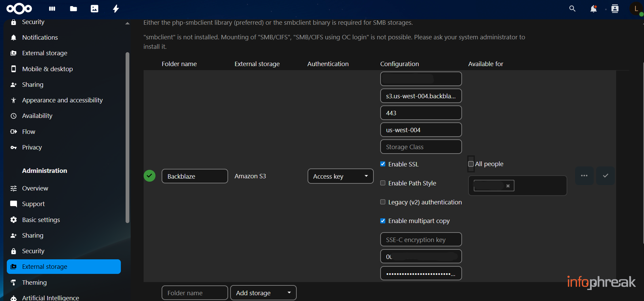Click the Administration section heading
The image size is (644, 301).
click(44, 170)
